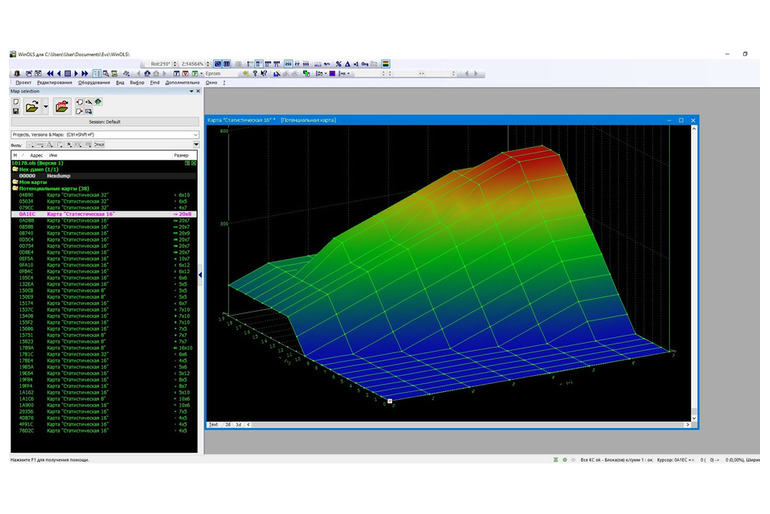The width and height of the screenshot is (770, 514).
Task: Toggle the first highlighted view mode button
Action: [218, 64]
